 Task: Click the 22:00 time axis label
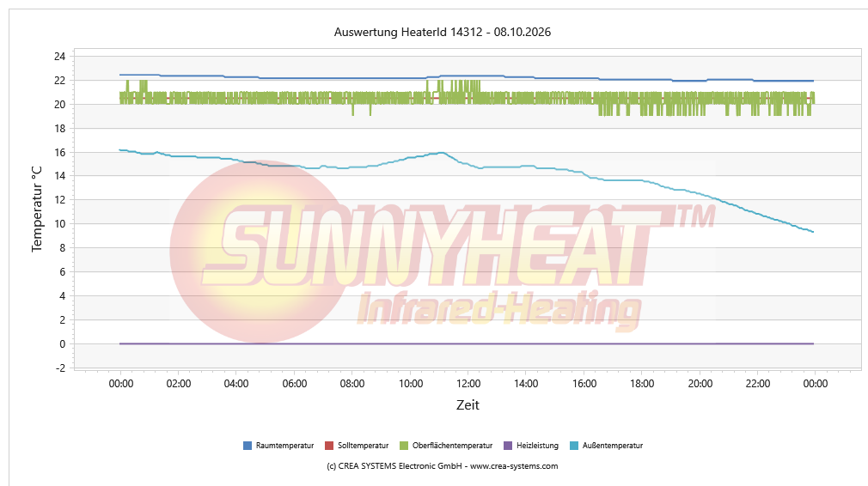[758, 384]
